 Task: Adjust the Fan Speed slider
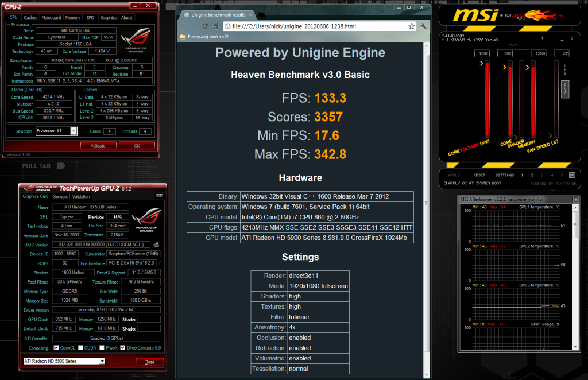coord(556,99)
